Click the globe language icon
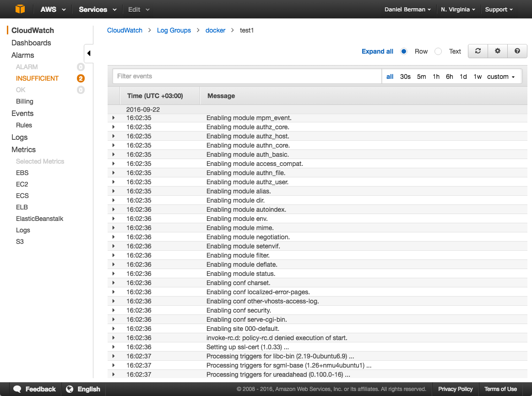The image size is (532, 396). pyautogui.click(x=70, y=389)
